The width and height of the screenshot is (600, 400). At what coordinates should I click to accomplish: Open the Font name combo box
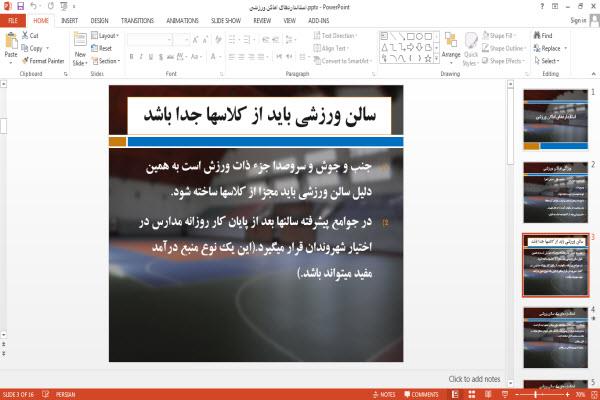click(149, 40)
